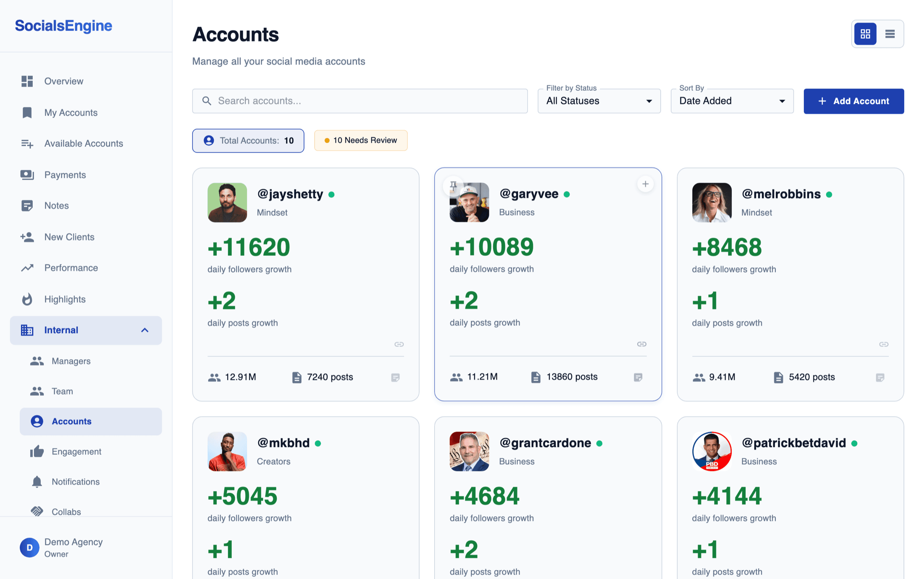Click the @garyvee profile picture
The image size is (924, 579).
pyautogui.click(x=470, y=203)
